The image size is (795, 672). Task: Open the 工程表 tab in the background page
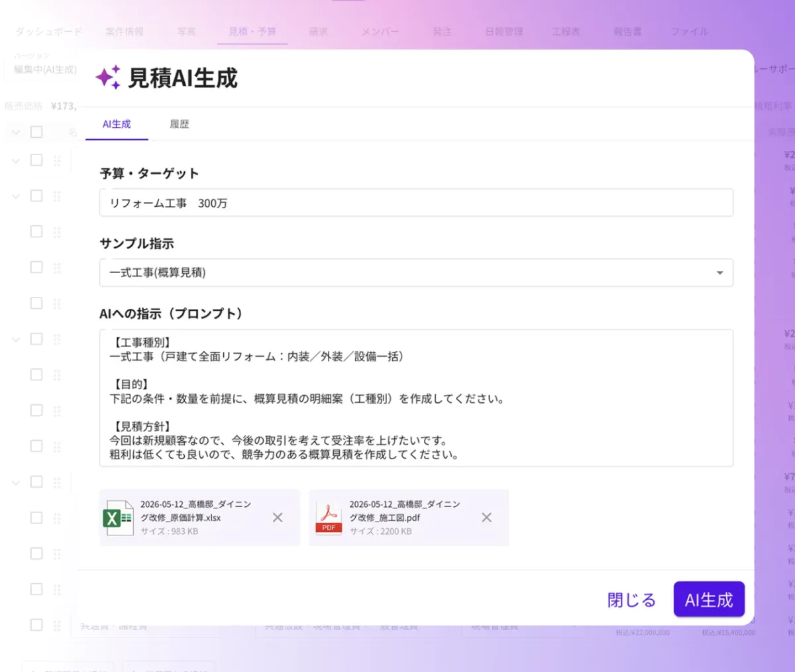pyautogui.click(x=566, y=31)
